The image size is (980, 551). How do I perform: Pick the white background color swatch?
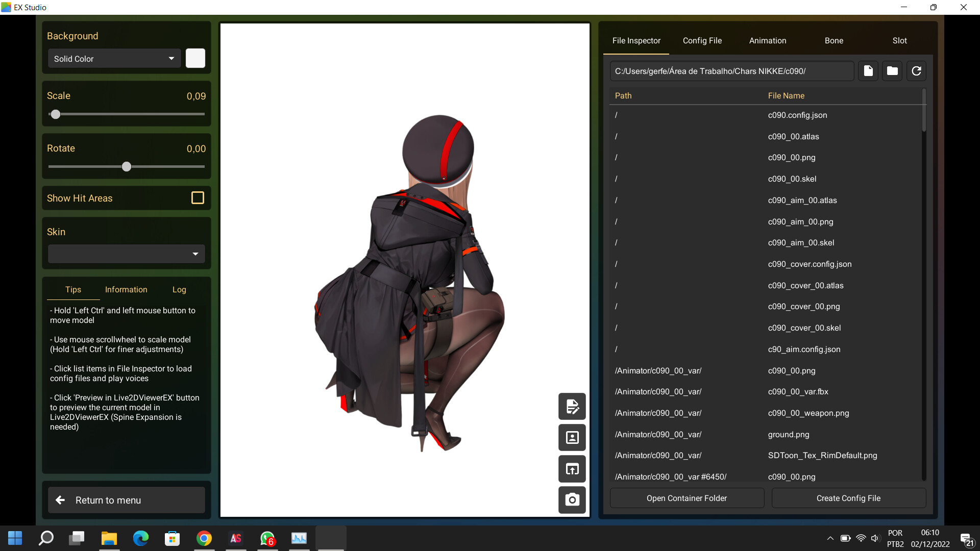[195, 58]
